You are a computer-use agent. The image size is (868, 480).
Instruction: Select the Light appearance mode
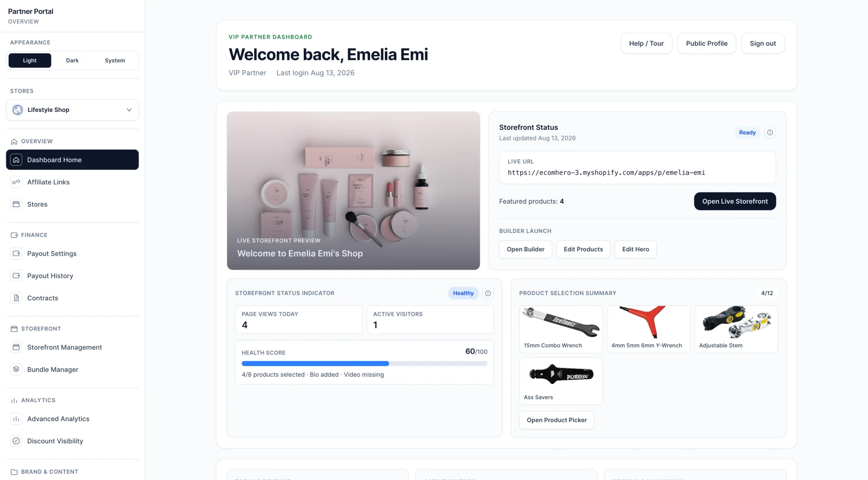coord(30,60)
